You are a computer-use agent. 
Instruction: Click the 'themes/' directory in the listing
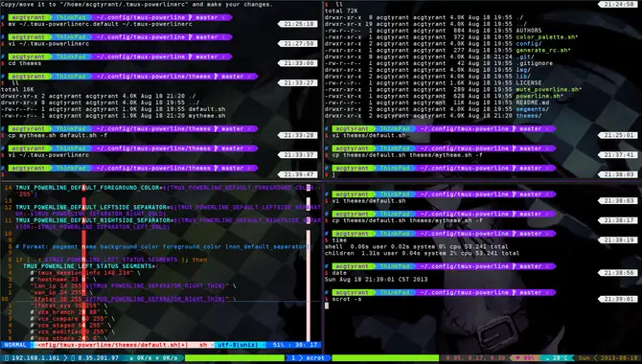point(528,116)
